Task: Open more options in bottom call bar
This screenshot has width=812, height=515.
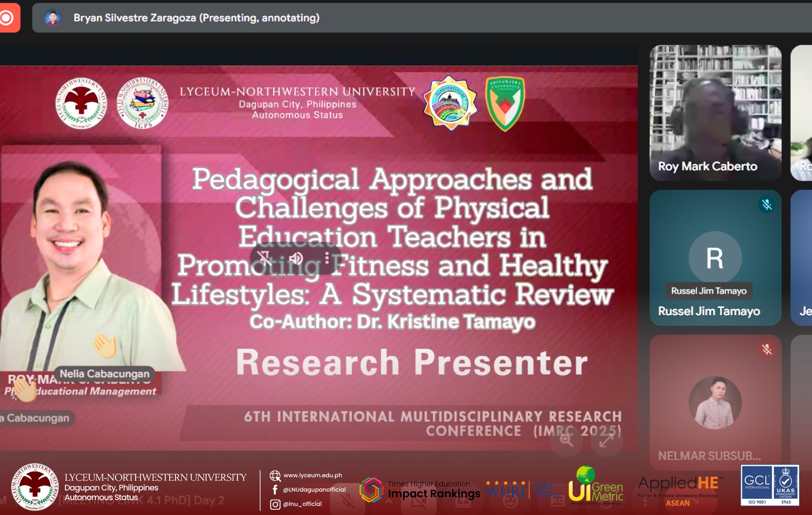Action: tap(645, 502)
